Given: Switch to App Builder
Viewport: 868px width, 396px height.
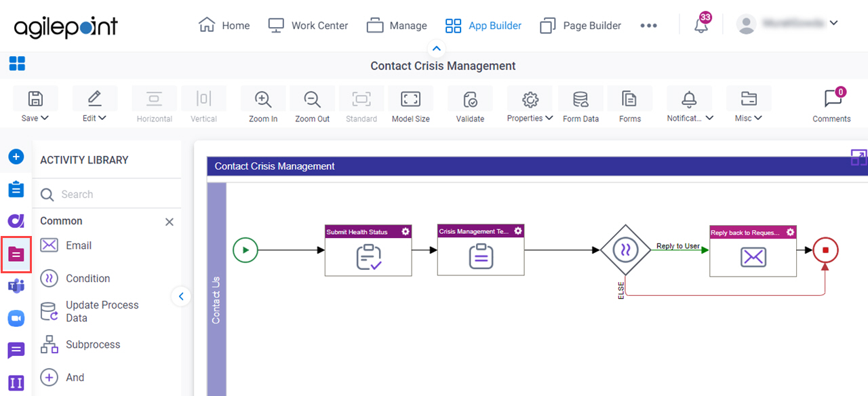Looking at the screenshot, I should pyautogui.click(x=484, y=25).
